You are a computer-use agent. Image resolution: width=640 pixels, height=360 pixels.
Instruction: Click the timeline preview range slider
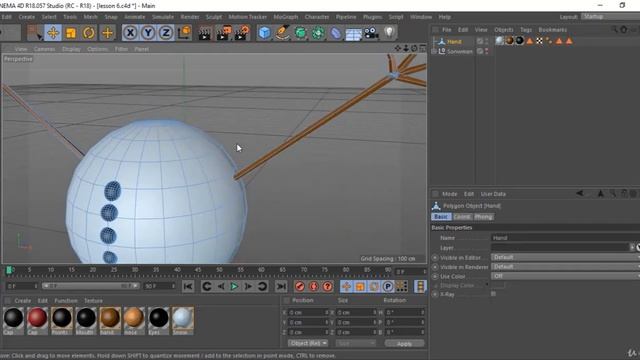coord(91,286)
